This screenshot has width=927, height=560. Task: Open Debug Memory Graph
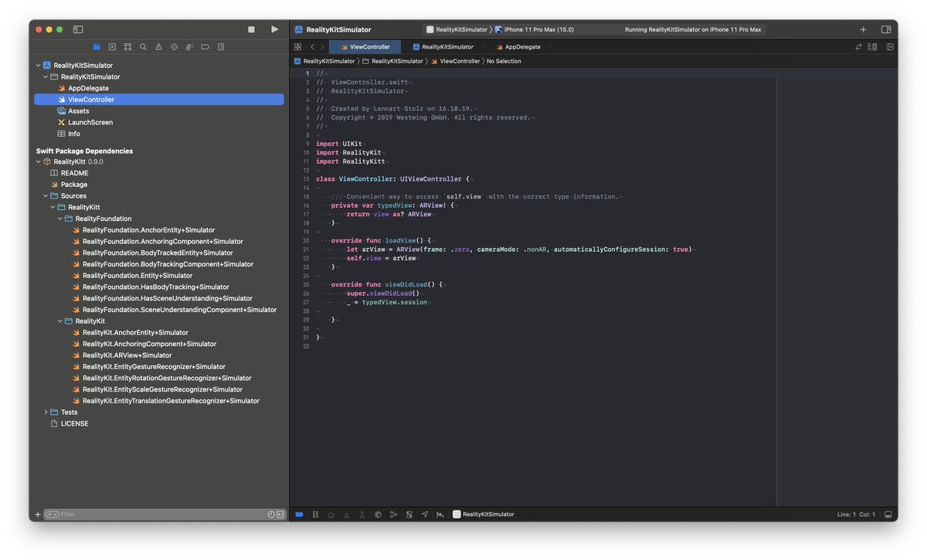click(x=393, y=514)
